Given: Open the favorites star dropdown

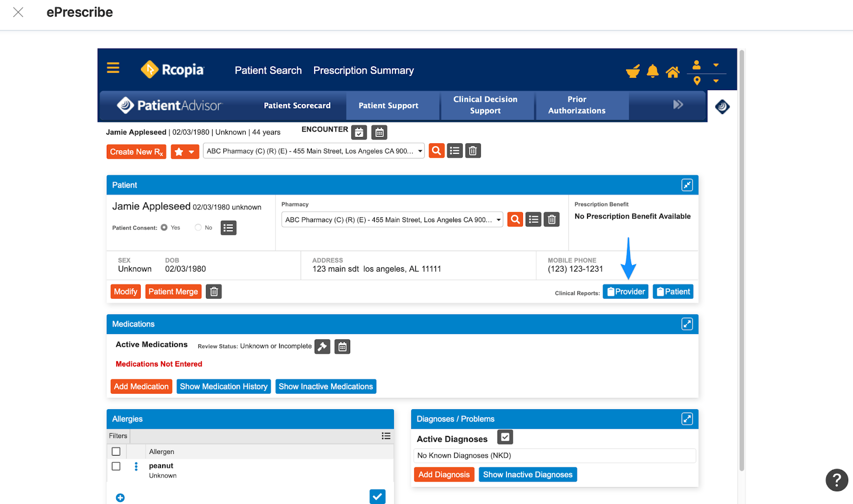Looking at the screenshot, I should [x=185, y=152].
